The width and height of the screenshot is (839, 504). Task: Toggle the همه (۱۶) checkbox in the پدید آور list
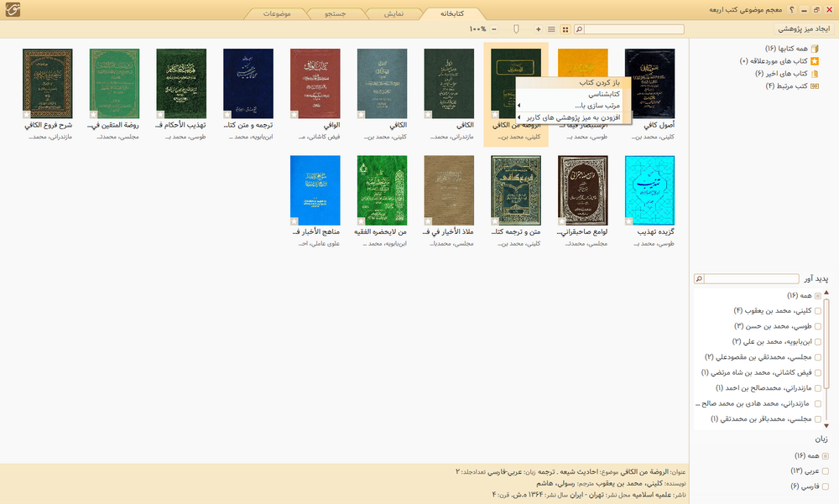click(817, 296)
